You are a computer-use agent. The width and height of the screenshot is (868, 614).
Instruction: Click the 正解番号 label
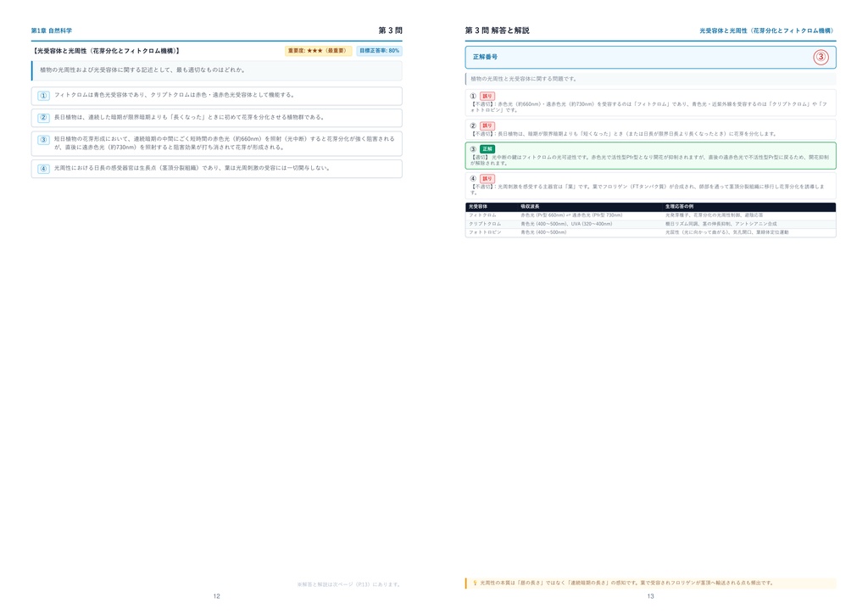point(485,57)
